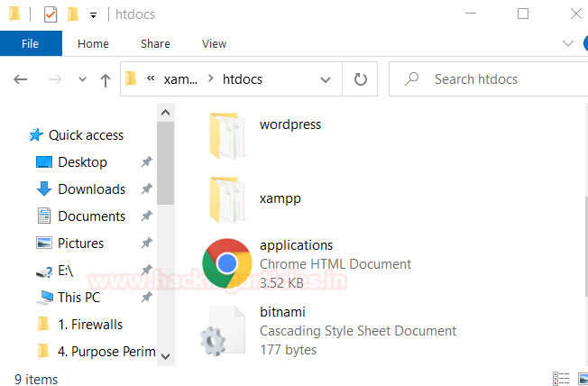Open the Share ribbon tab
This screenshot has width=588, height=386.
155,43
